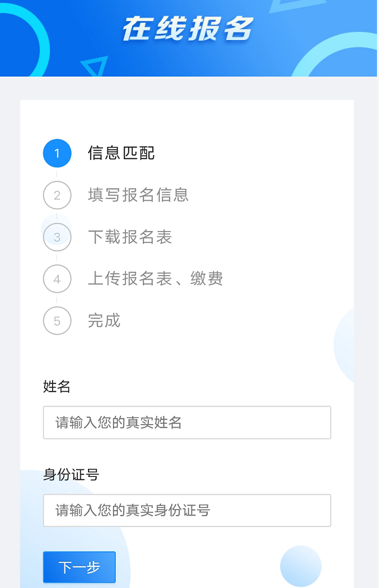The height and width of the screenshot is (588, 379).
Task: Select the 上传报名表、缴费 step
Action: (x=155, y=278)
